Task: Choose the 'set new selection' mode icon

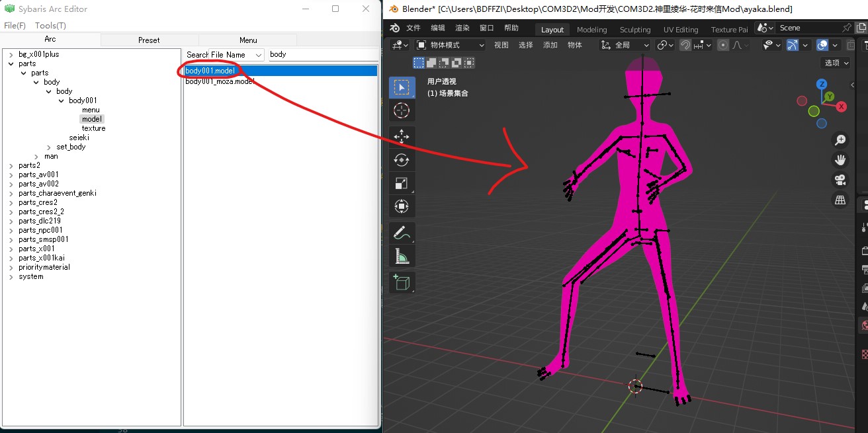Action: pos(419,63)
